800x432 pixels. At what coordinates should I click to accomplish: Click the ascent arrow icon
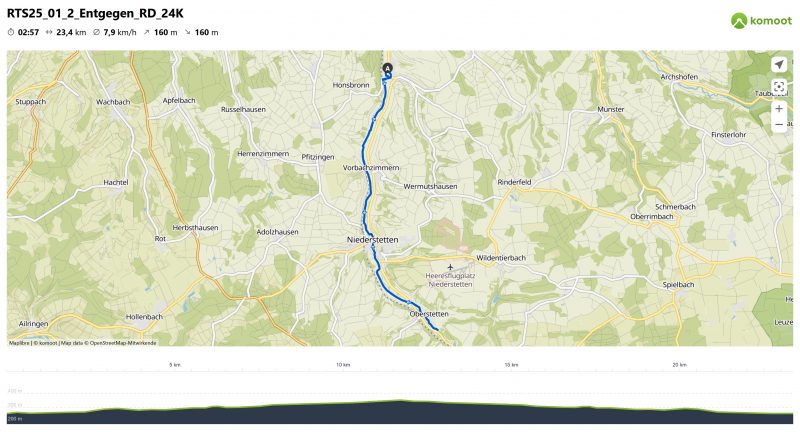click(x=146, y=32)
